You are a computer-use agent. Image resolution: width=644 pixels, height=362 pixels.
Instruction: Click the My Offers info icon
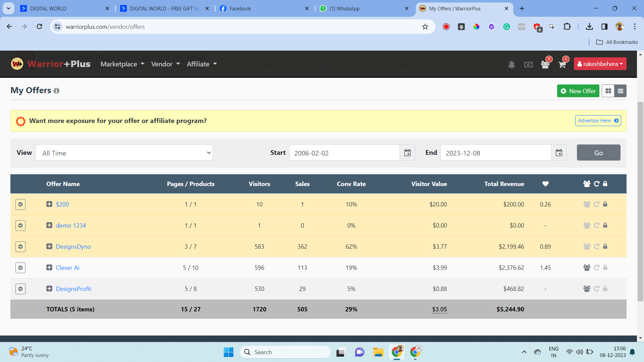tap(57, 91)
